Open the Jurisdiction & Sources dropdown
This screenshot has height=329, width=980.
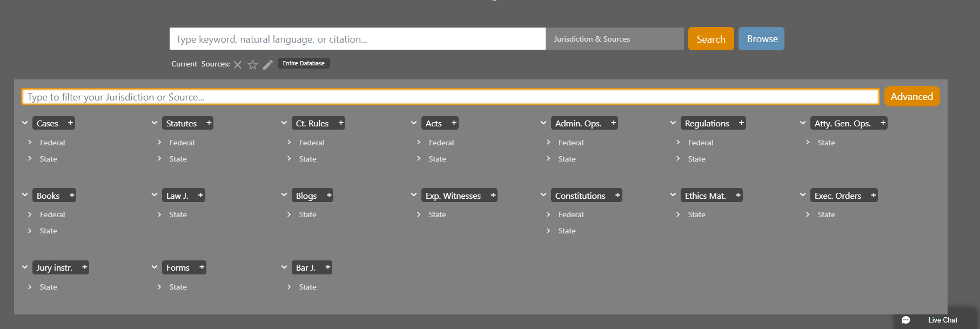tap(614, 39)
